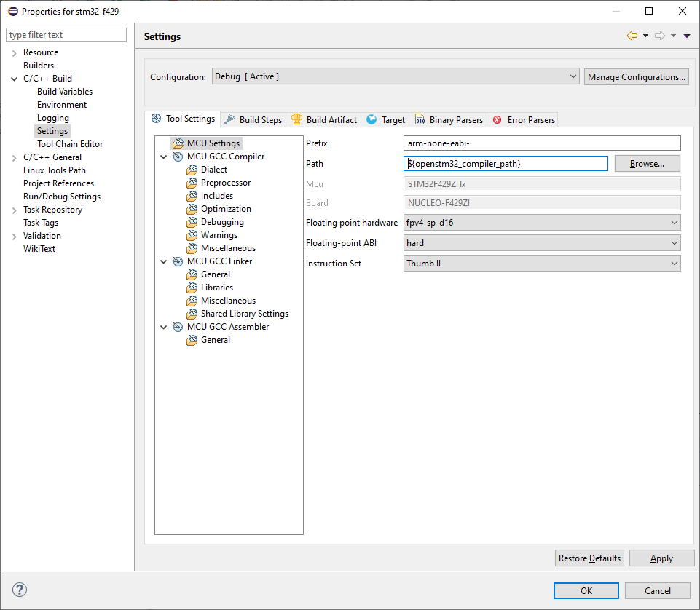Open the Instruction Set dropdown

pyautogui.click(x=542, y=264)
